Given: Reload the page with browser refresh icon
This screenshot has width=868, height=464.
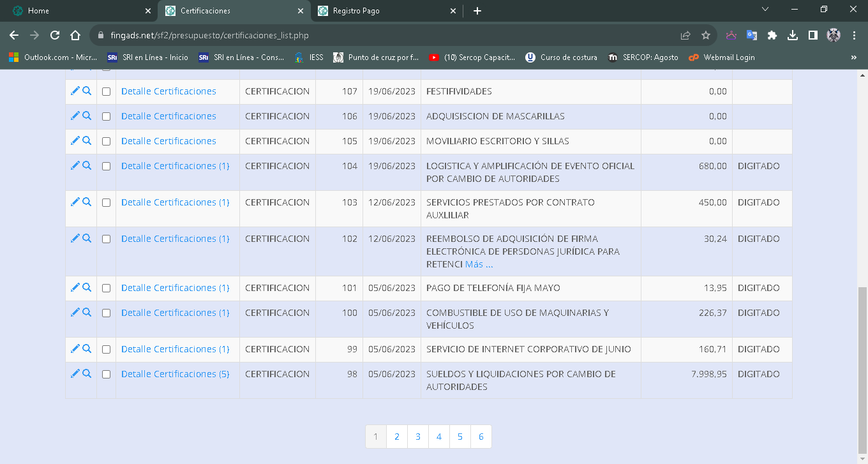Looking at the screenshot, I should (x=55, y=36).
